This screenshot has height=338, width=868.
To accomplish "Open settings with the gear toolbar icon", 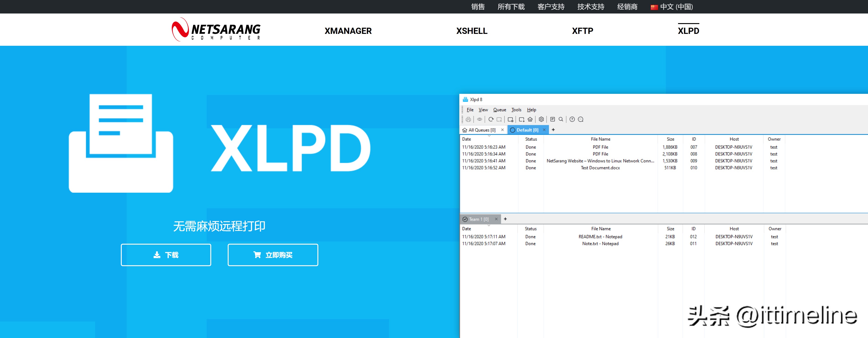I will [x=541, y=119].
